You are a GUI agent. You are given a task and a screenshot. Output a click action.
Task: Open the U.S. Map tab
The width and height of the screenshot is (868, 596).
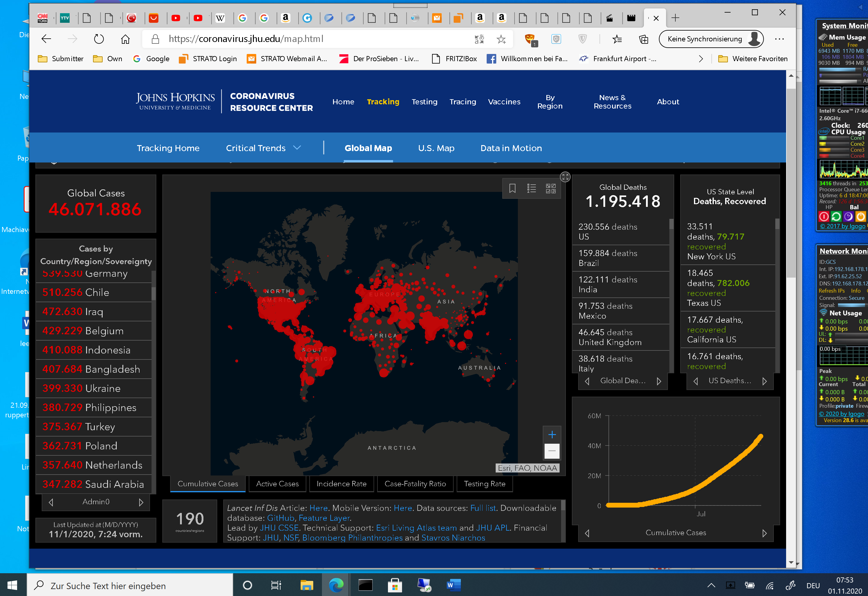pos(436,148)
